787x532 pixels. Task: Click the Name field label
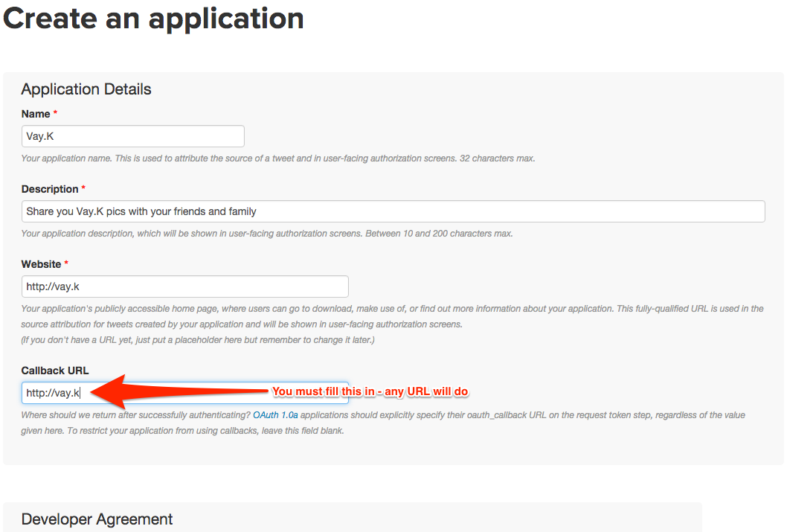pos(36,114)
